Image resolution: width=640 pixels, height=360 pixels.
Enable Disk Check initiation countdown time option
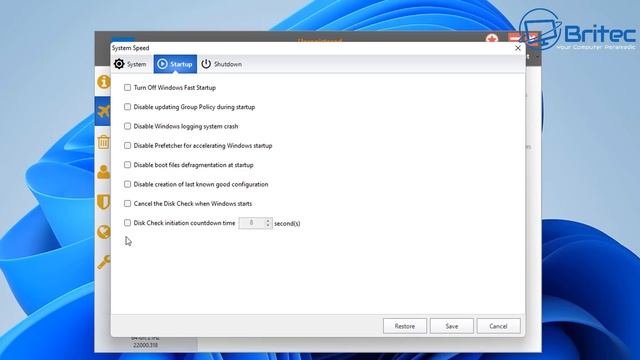click(127, 222)
